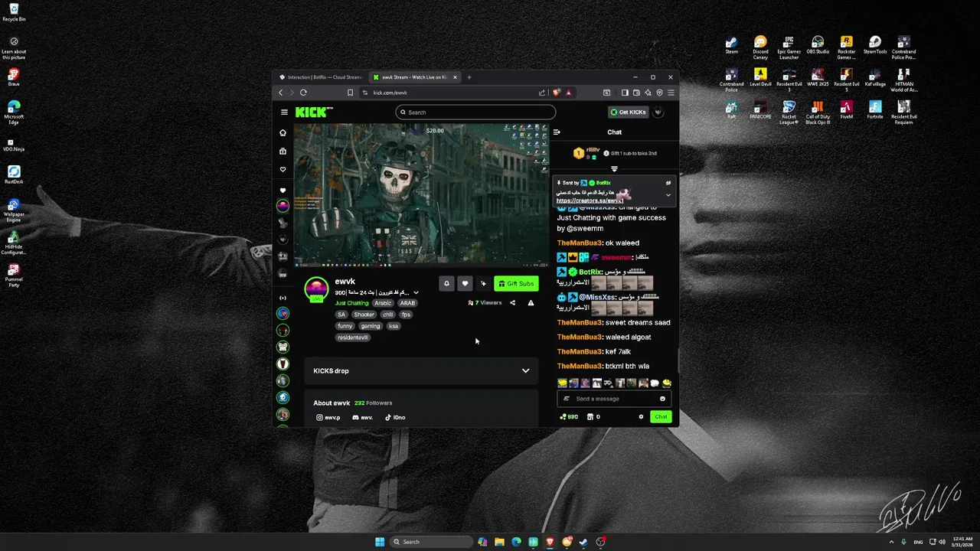Click the Get KICKs button
The width and height of the screenshot is (980, 551).
629,112
